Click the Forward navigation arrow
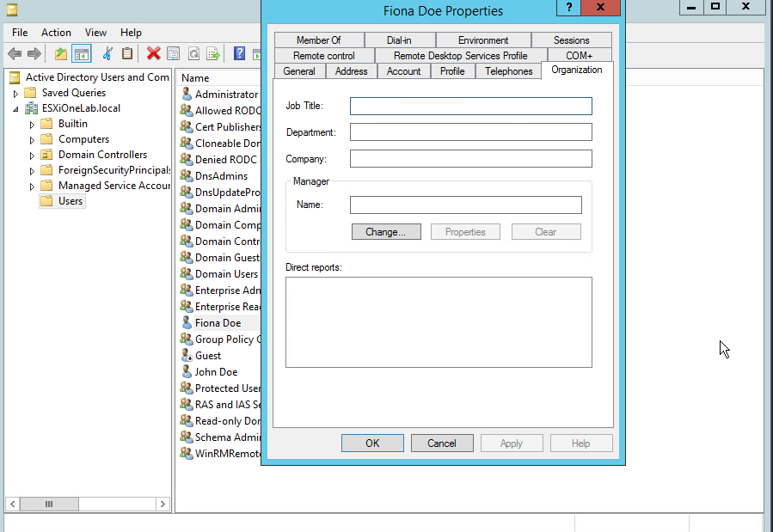This screenshot has height=532, width=773. (32, 52)
